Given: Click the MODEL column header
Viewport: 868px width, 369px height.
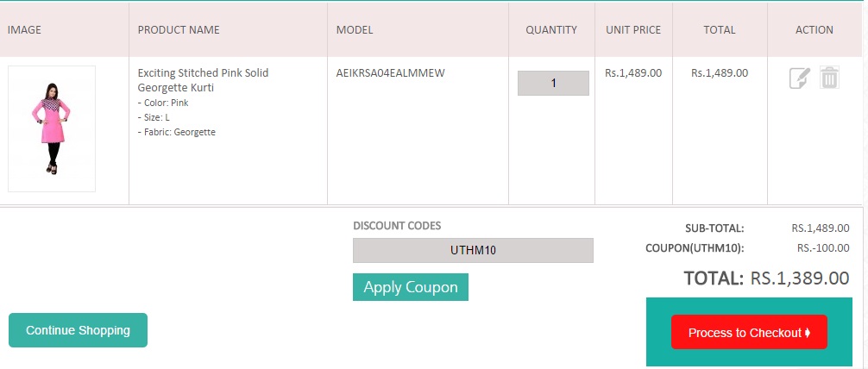Looking at the screenshot, I should pyautogui.click(x=355, y=30).
